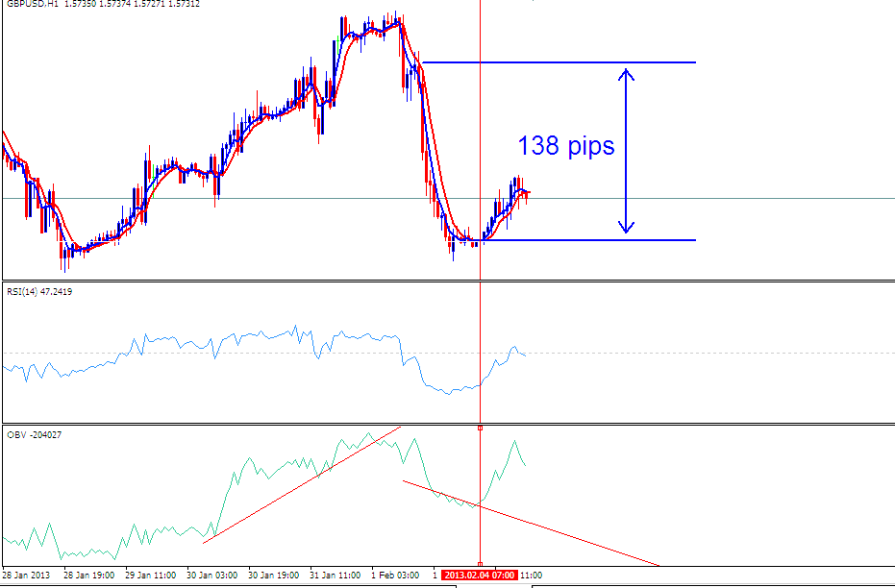Image resolution: width=895 pixels, height=588 pixels.
Task: Click the '29 Jan 11:00' time axis label
Action: pyautogui.click(x=150, y=575)
